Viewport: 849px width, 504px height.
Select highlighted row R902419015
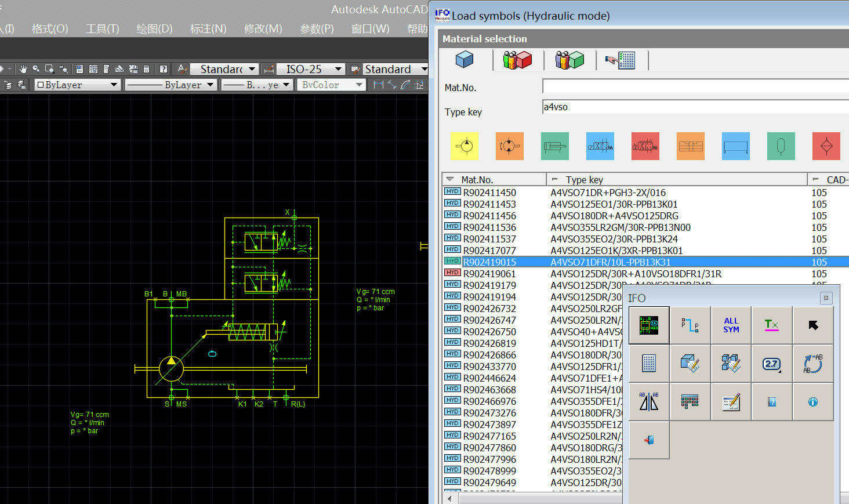pos(645,262)
